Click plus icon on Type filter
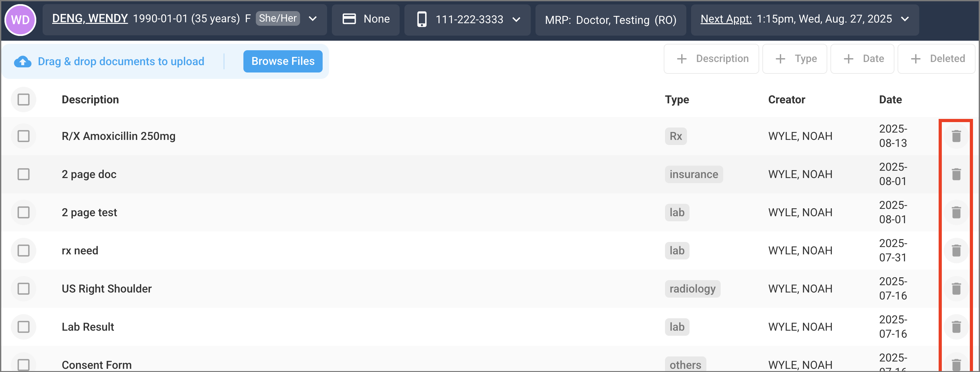The height and width of the screenshot is (372, 980). pos(780,59)
